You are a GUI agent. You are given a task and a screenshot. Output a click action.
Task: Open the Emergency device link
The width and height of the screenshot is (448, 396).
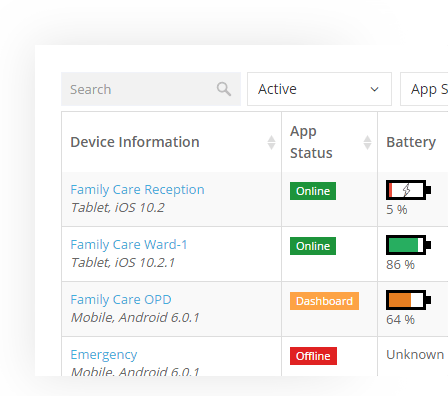point(104,355)
